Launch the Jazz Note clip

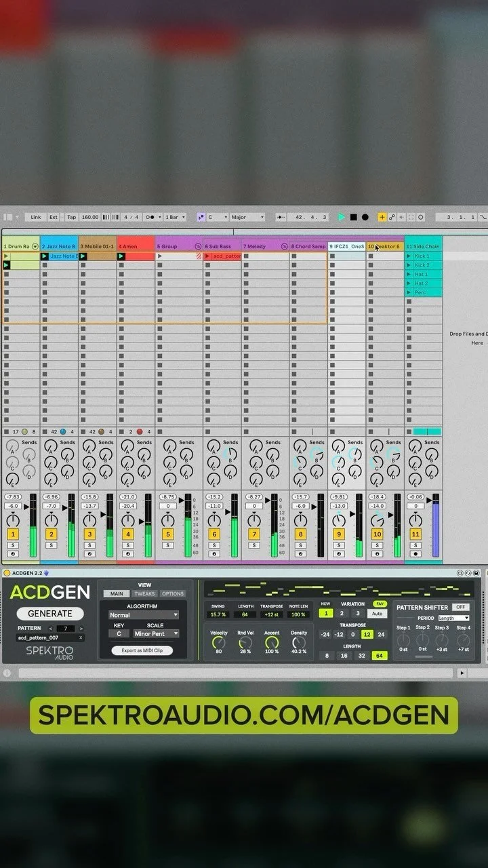tap(45, 256)
